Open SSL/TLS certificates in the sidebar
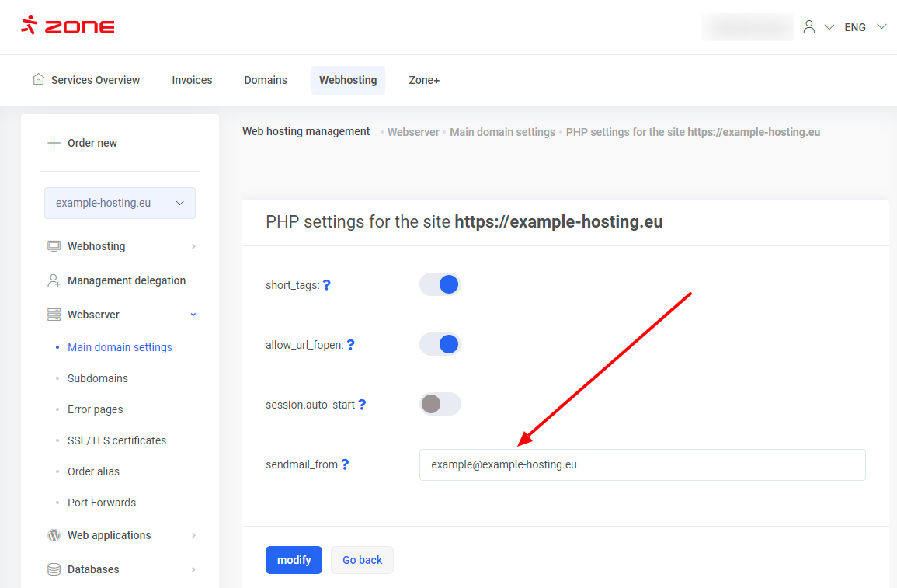Image resolution: width=897 pixels, height=588 pixels. 116,440
